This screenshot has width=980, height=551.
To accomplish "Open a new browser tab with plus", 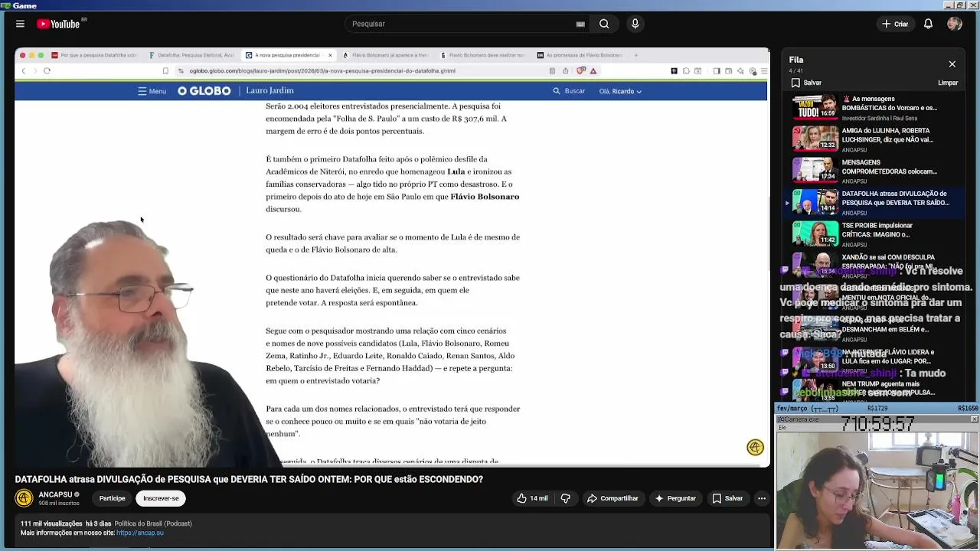I will [x=635, y=55].
